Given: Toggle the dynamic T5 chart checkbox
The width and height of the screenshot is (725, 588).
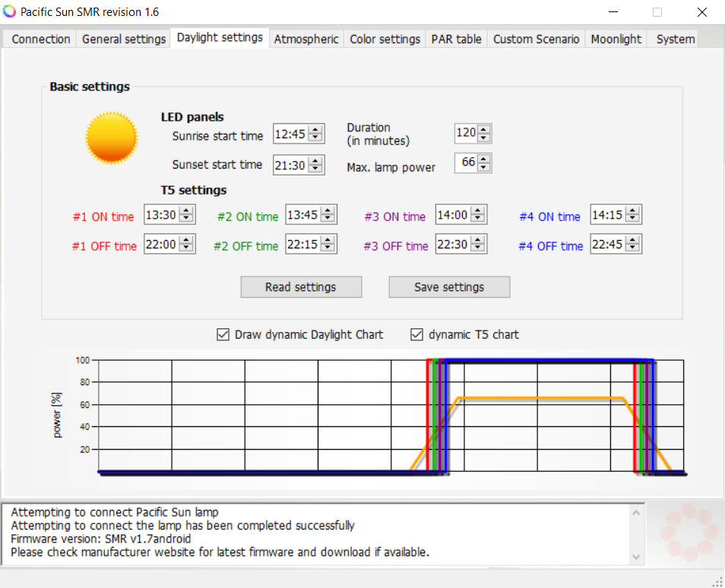Looking at the screenshot, I should (416, 334).
